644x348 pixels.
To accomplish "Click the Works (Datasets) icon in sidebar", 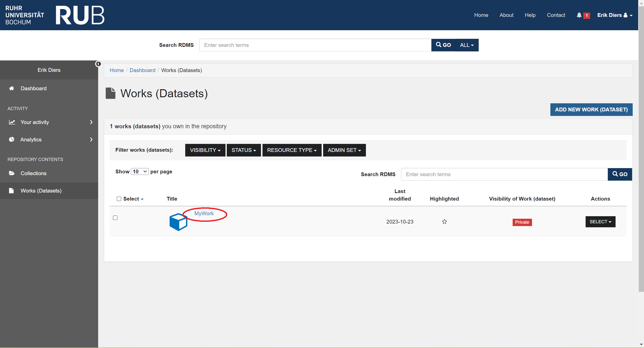I will coord(12,190).
